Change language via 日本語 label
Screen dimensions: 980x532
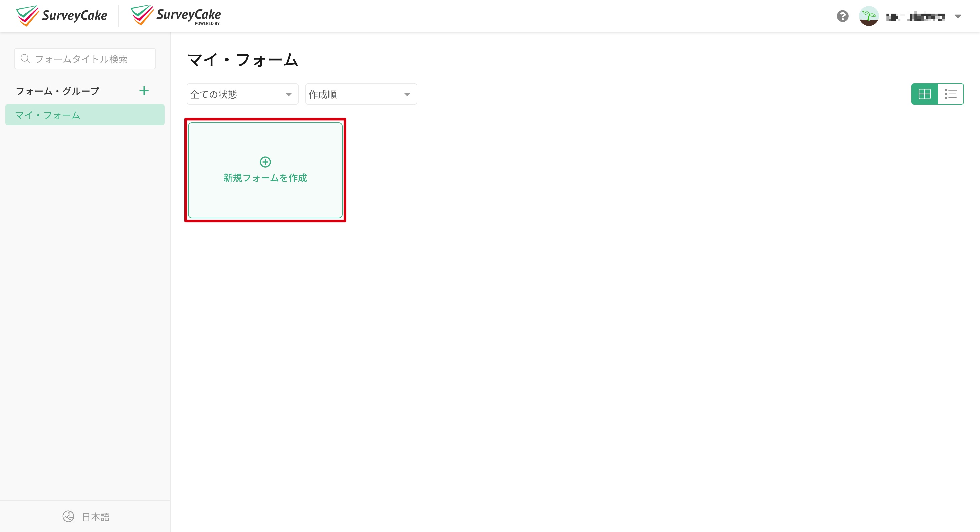[96, 517]
